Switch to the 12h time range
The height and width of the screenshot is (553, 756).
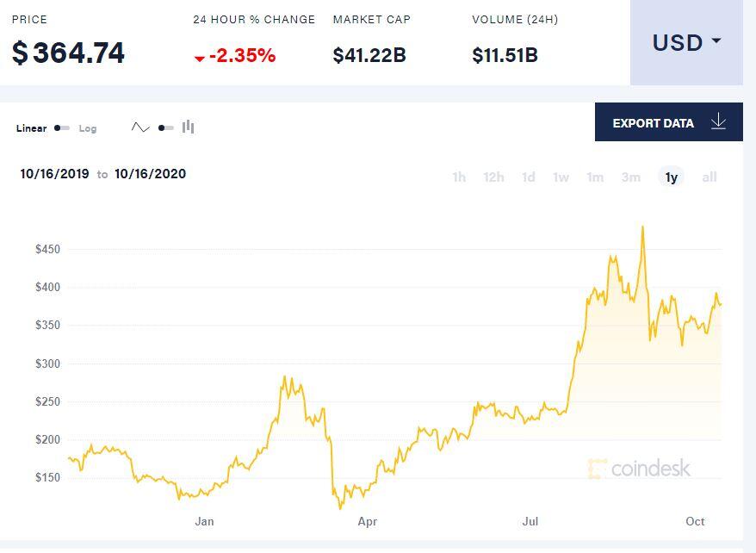point(493,177)
